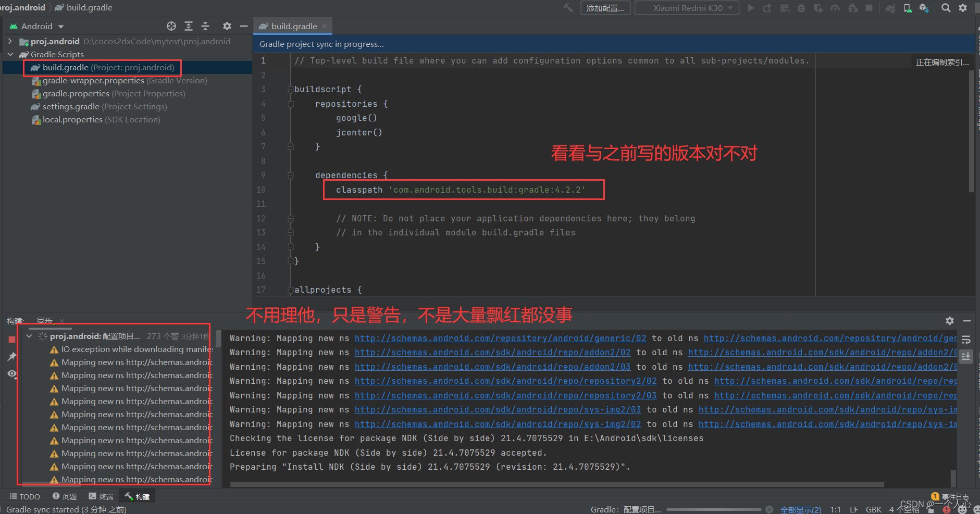Open the Profiler gauge icon

(x=836, y=8)
